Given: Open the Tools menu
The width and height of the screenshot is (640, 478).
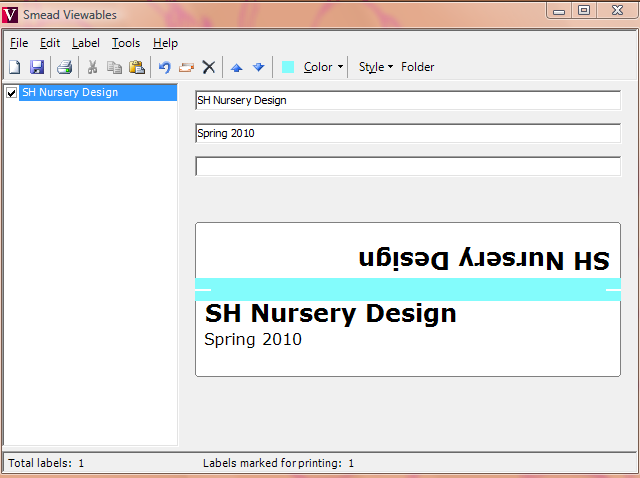Looking at the screenshot, I should point(126,43).
